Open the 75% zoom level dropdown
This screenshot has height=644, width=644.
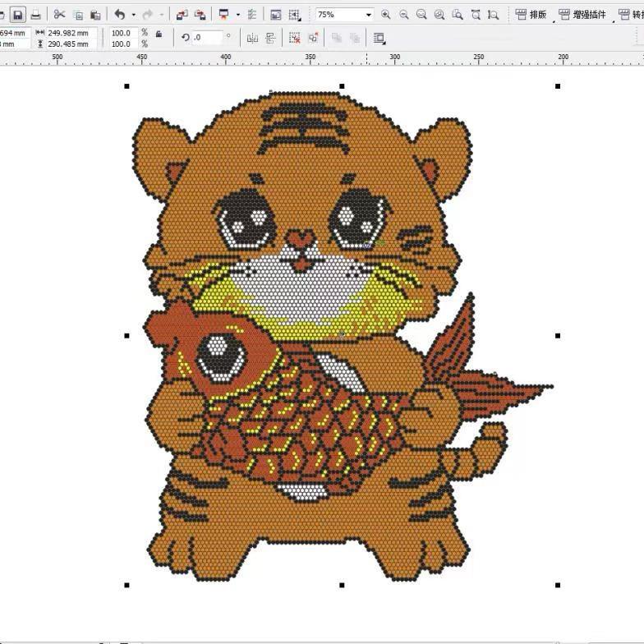click(x=368, y=15)
